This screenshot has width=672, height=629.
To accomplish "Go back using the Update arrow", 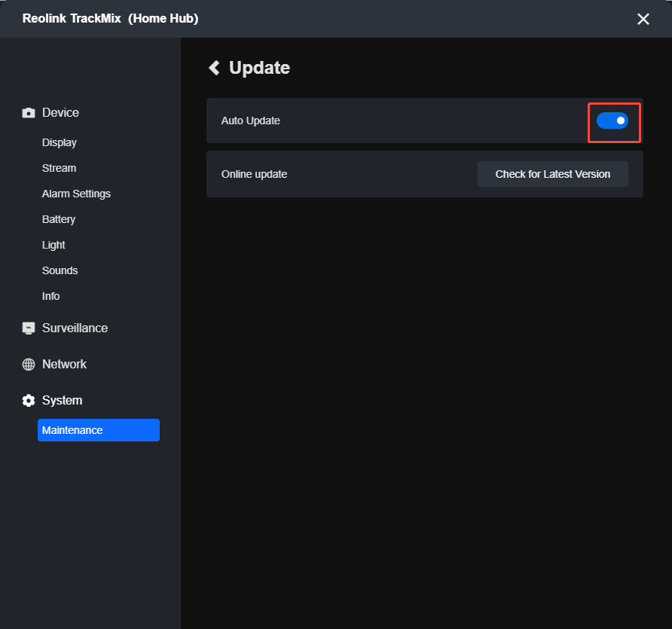I will click(x=214, y=68).
